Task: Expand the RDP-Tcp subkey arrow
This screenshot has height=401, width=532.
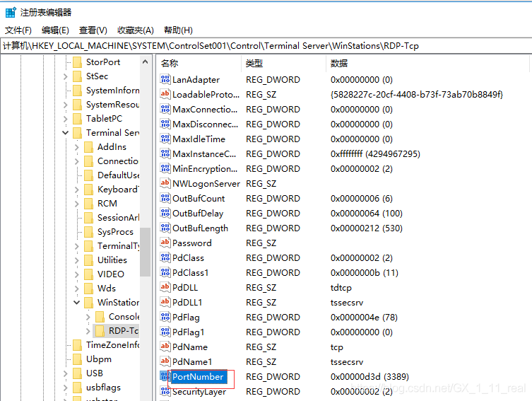Action: (x=88, y=331)
